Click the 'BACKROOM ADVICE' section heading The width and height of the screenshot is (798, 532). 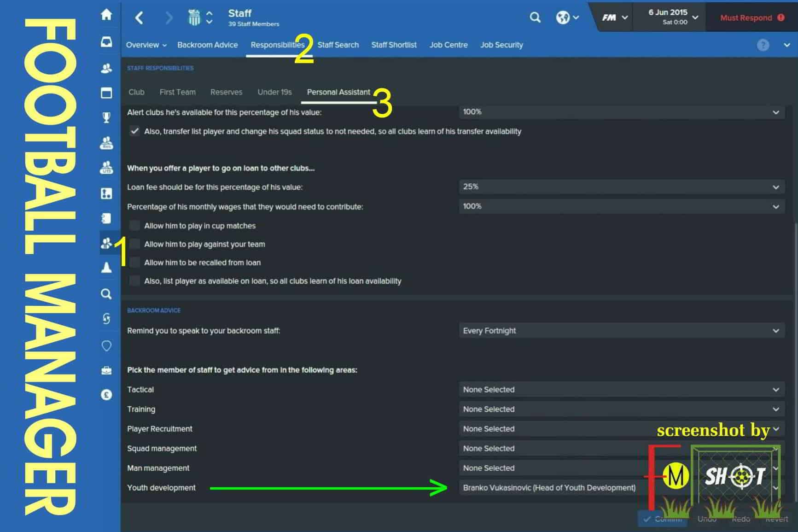coord(154,310)
